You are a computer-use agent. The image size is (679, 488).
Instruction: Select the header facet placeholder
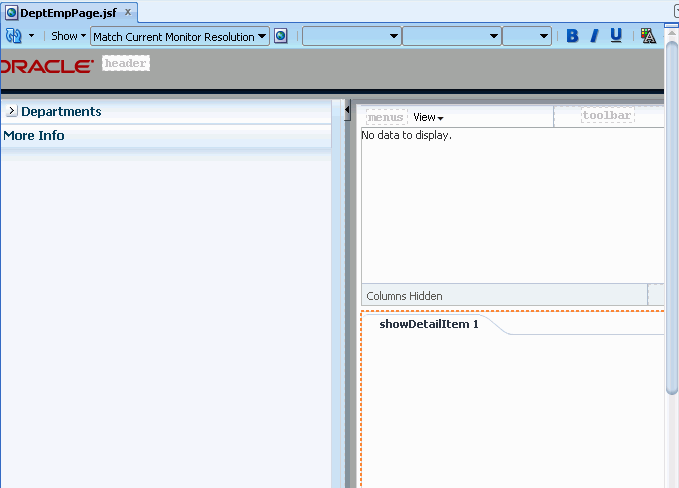[126, 63]
